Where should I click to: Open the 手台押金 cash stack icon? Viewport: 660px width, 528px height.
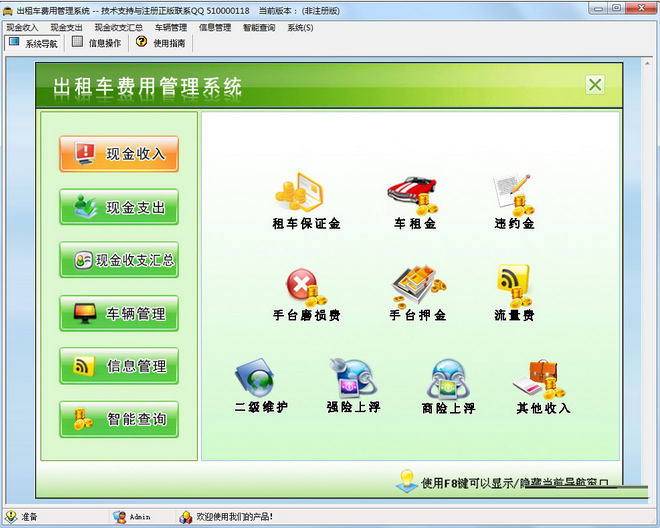point(419,286)
